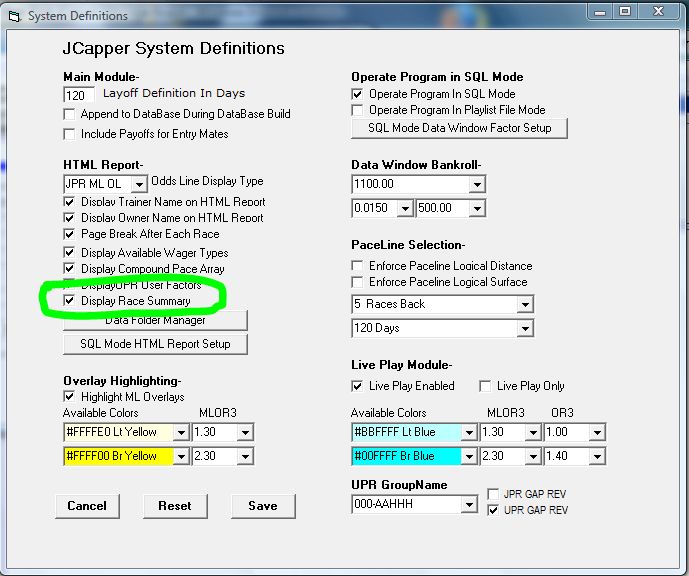Toggle the Display Race Summary checkbox

(x=69, y=301)
